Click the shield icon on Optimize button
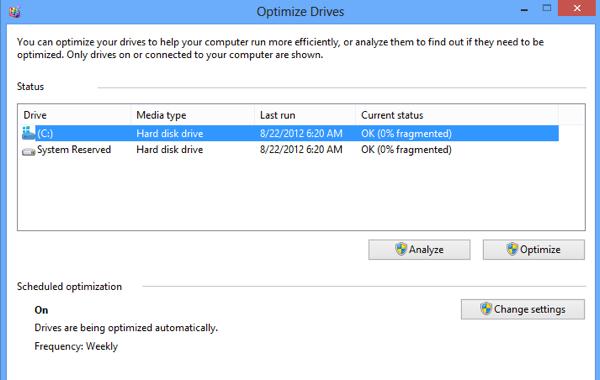 click(512, 249)
